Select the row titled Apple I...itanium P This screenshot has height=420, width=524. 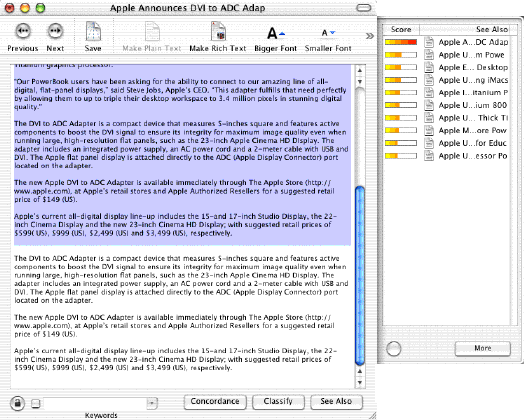pos(446,93)
